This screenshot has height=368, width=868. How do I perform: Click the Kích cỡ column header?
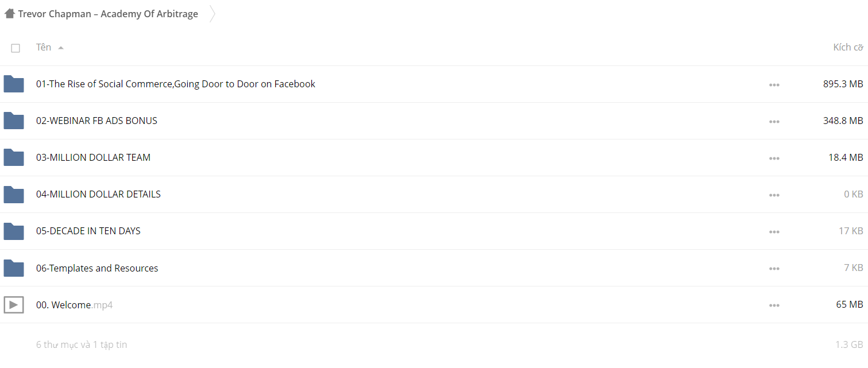click(x=848, y=47)
